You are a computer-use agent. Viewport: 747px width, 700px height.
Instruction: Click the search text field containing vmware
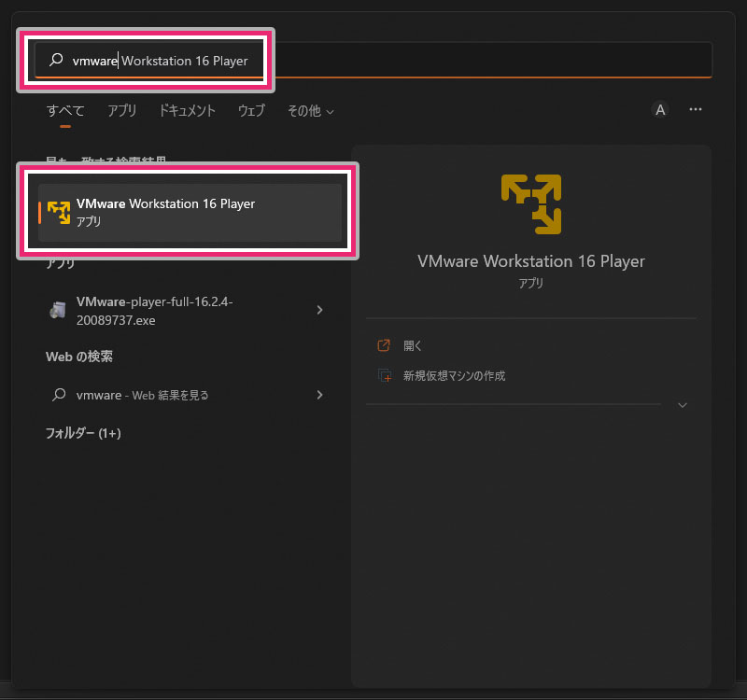coord(373,60)
